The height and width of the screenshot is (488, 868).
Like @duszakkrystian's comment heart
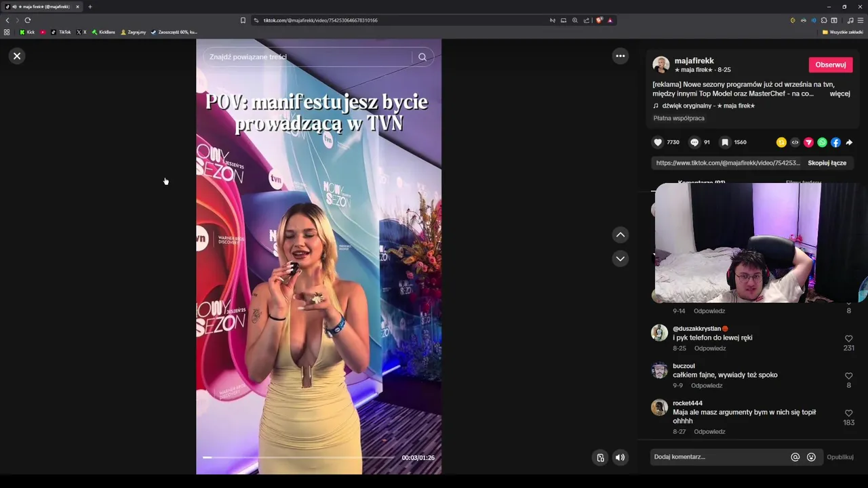point(848,338)
